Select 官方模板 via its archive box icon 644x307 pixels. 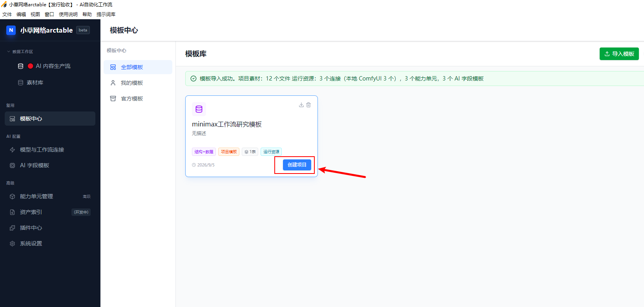pyautogui.click(x=113, y=99)
